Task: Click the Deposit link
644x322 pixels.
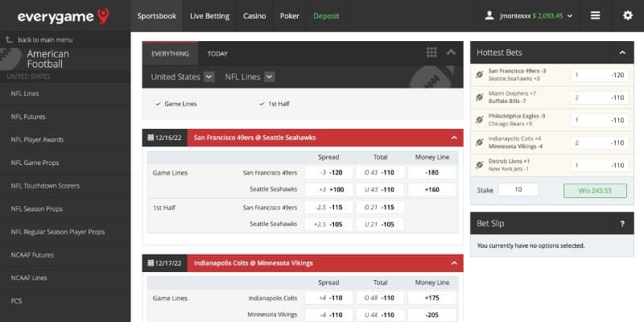Action: coord(326,16)
